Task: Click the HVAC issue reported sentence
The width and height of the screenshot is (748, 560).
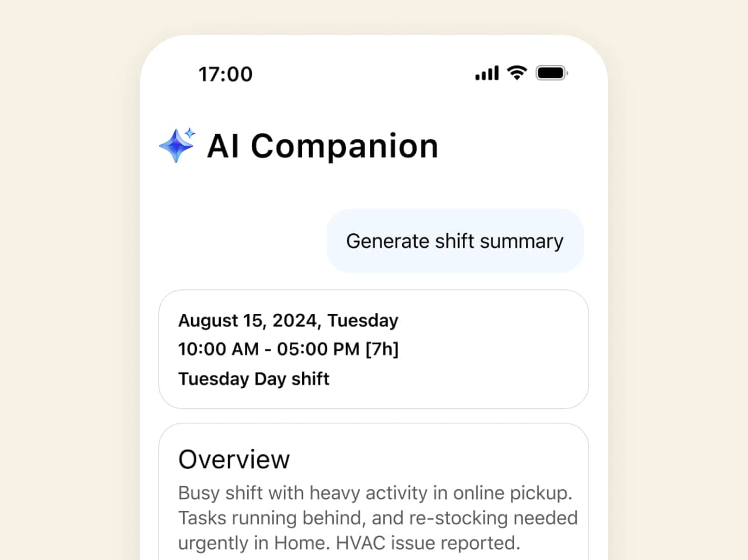Action: pyautogui.click(x=428, y=543)
